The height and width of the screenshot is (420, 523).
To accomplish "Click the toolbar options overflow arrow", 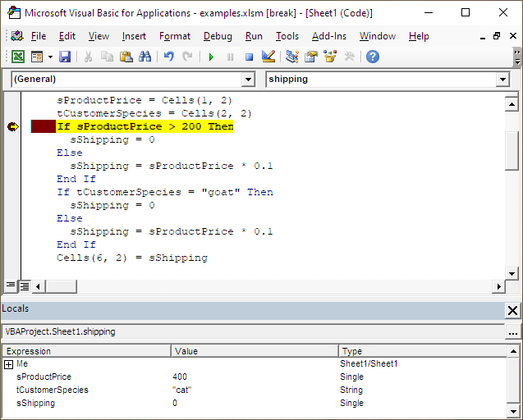I will (x=517, y=57).
